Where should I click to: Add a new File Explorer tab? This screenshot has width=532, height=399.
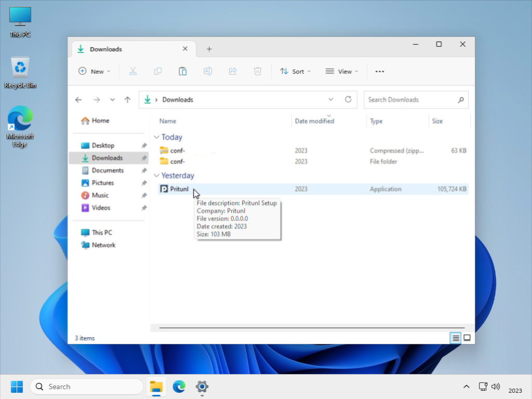[209, 49]
